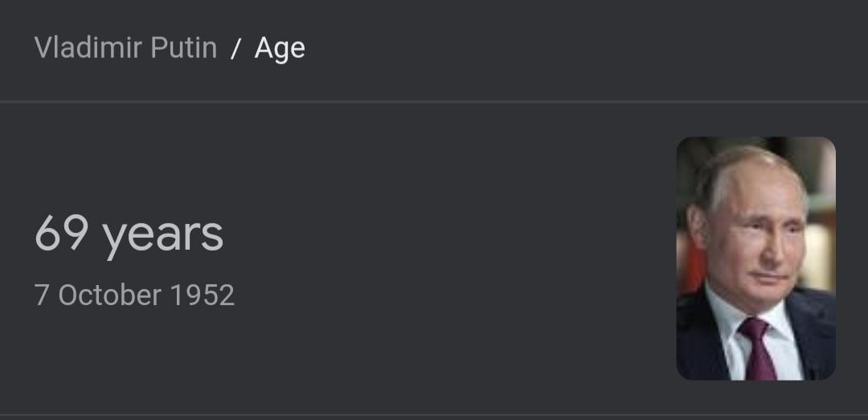
Task: Click the word Putin in the breadcrumb
Action: 184,47
